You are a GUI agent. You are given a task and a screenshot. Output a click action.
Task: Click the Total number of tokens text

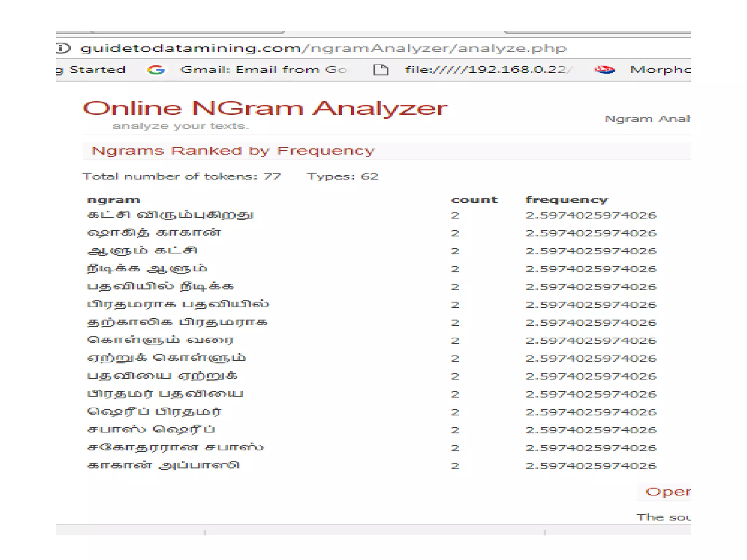click(x=182, y=176)
